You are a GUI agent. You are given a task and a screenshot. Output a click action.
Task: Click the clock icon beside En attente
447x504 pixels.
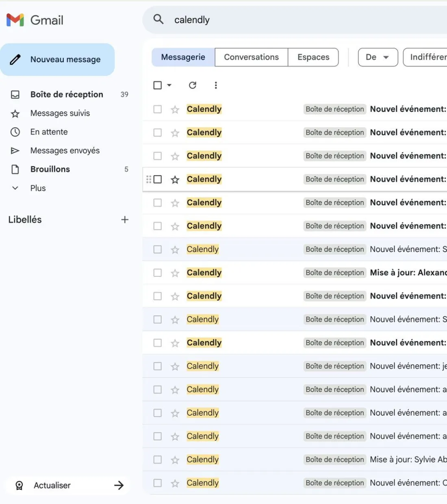(x=15, y=132)
